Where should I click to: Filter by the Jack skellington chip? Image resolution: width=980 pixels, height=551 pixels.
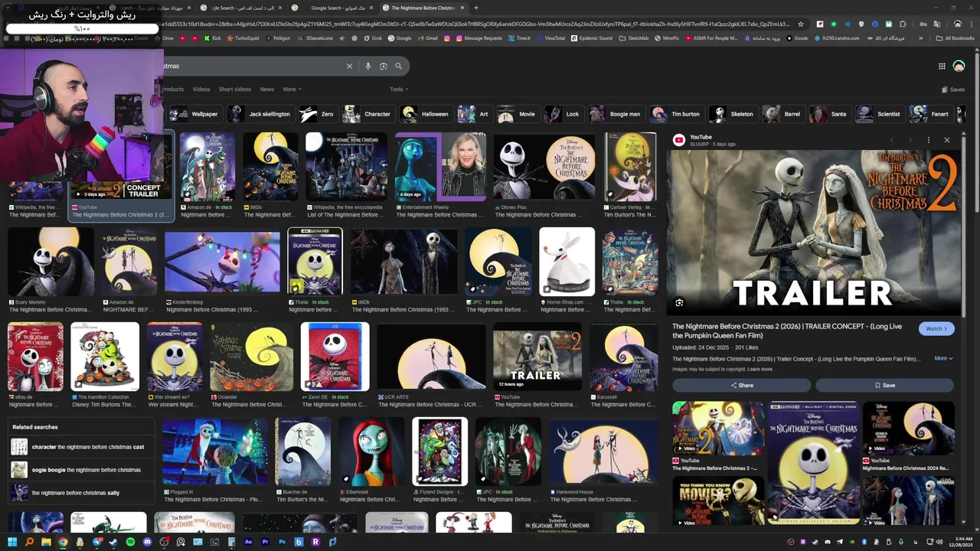[x=260, y=114]
